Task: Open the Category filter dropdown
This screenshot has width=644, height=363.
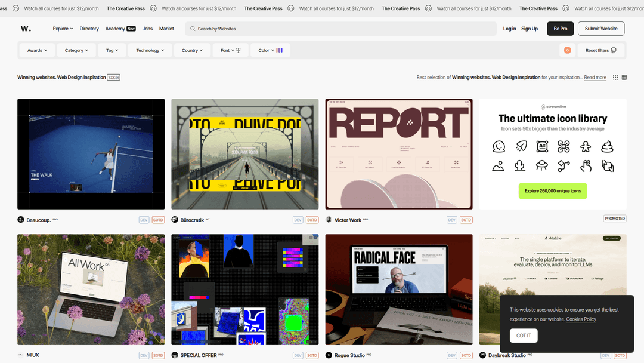Action: 76,50
